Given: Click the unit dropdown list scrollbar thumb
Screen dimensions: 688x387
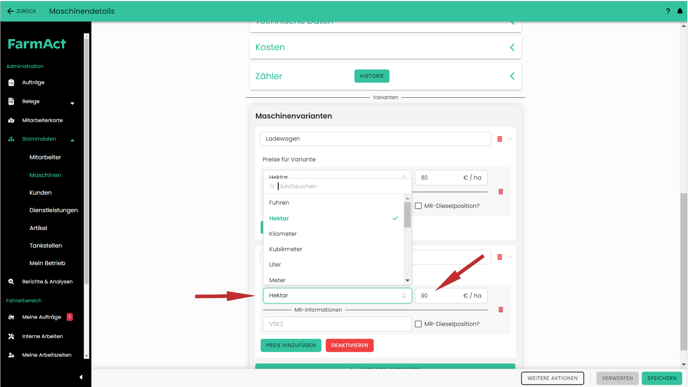Looking at the screenshot, I should click(x=407, y=215).
